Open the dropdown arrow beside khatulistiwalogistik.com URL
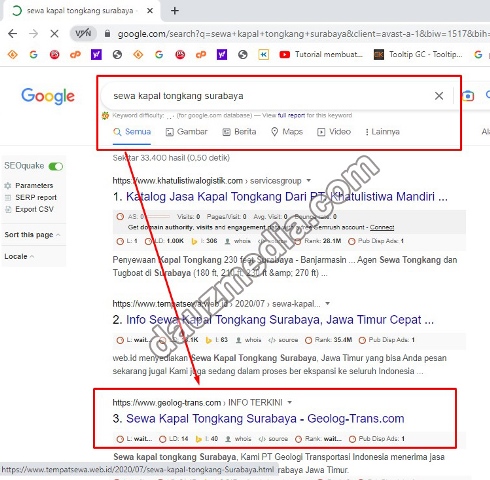The height and width of the screenshot is (480, 490). 309,181
